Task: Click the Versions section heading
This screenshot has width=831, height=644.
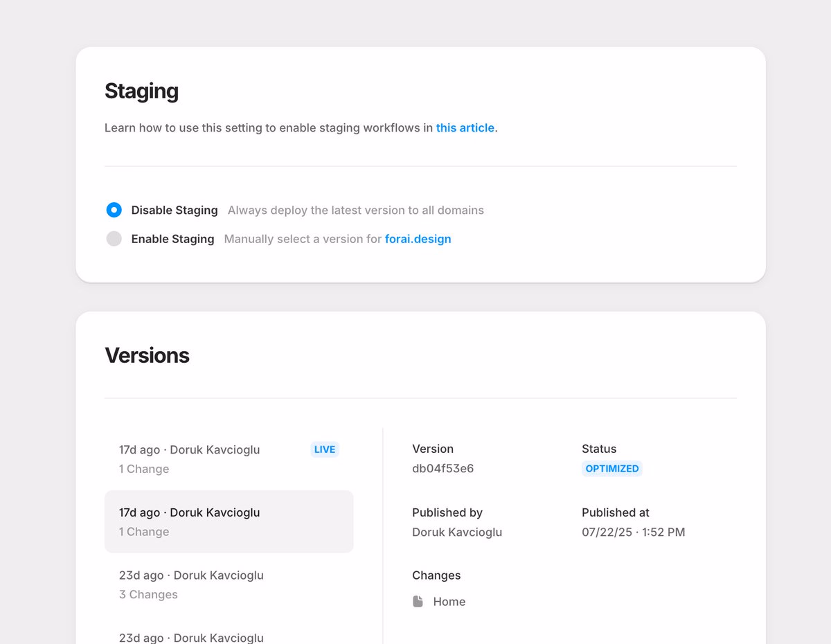Action: coord(147,355)
